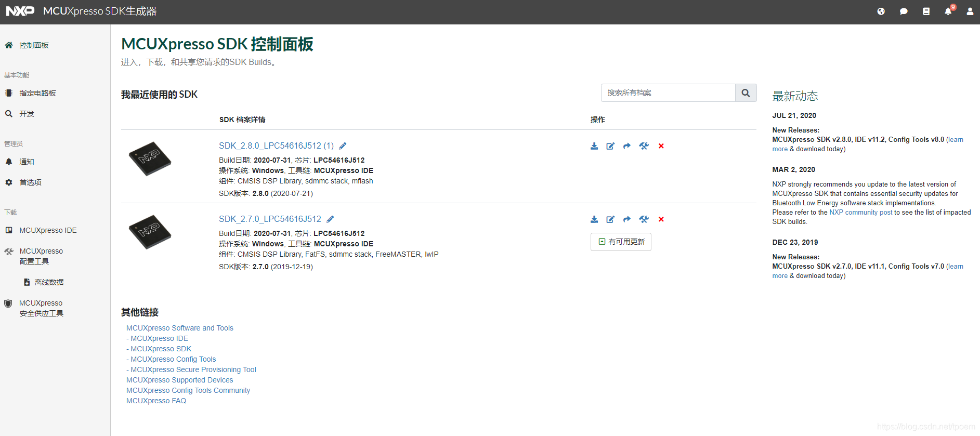Open MCUXpresso Software and Tools link
The width and height of the screenshot is (980, 436).
point(180,328)
